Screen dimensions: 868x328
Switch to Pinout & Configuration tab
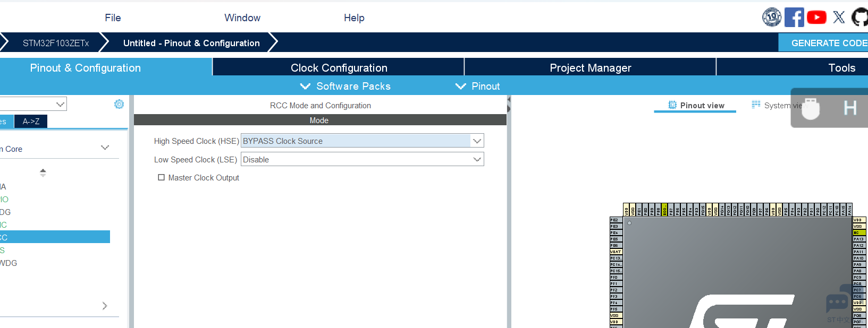click(106, 67)
